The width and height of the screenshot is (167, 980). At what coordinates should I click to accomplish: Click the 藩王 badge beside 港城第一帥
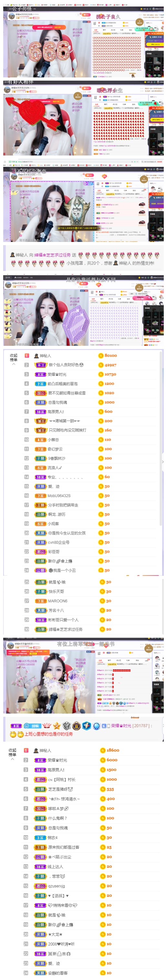point(41,421)
